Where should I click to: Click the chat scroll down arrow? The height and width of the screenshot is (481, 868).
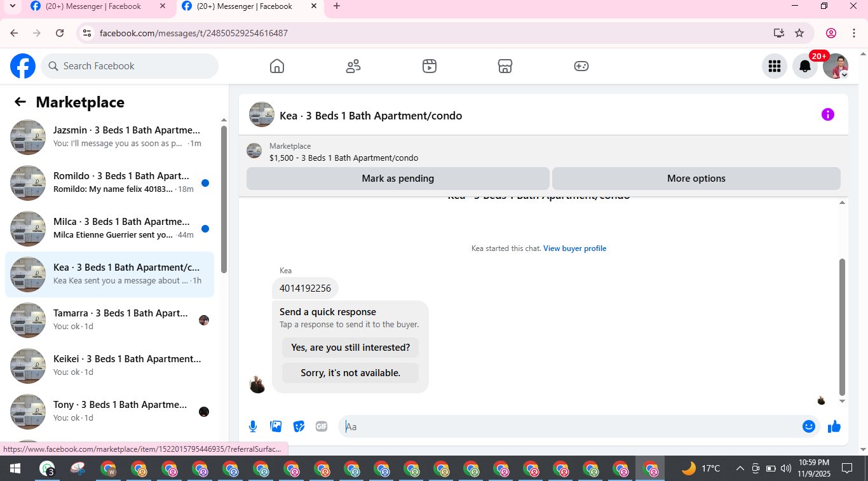[843, 401]
